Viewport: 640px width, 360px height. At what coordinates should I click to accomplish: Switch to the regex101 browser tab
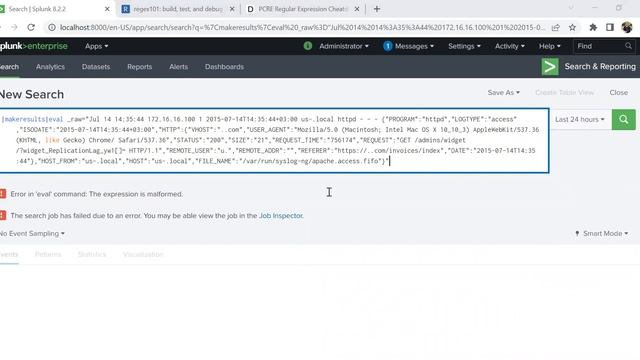pyautogui.click(x=178, y=9)
